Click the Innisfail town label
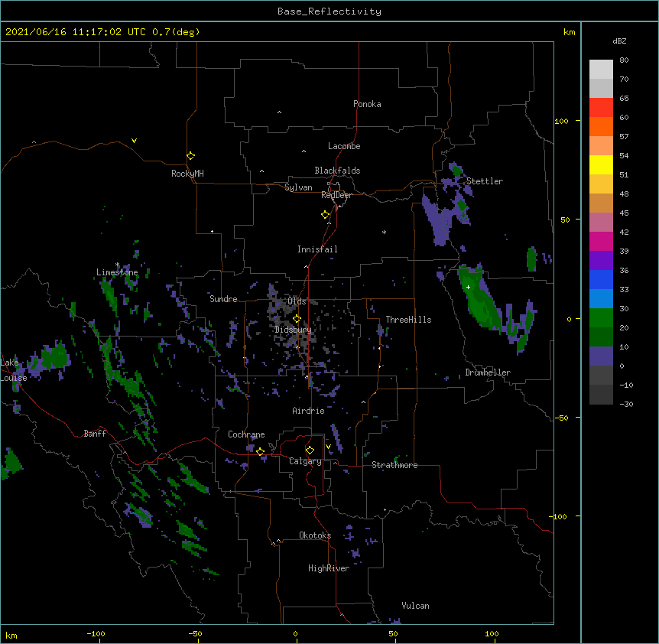The image size is (659, 644). click(x=317, y=249)
